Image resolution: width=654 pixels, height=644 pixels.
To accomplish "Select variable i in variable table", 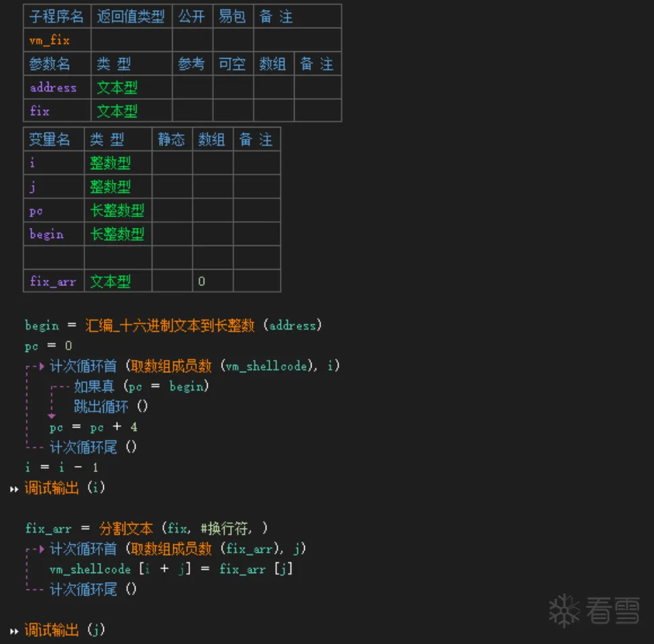I will tap(32, 163).
